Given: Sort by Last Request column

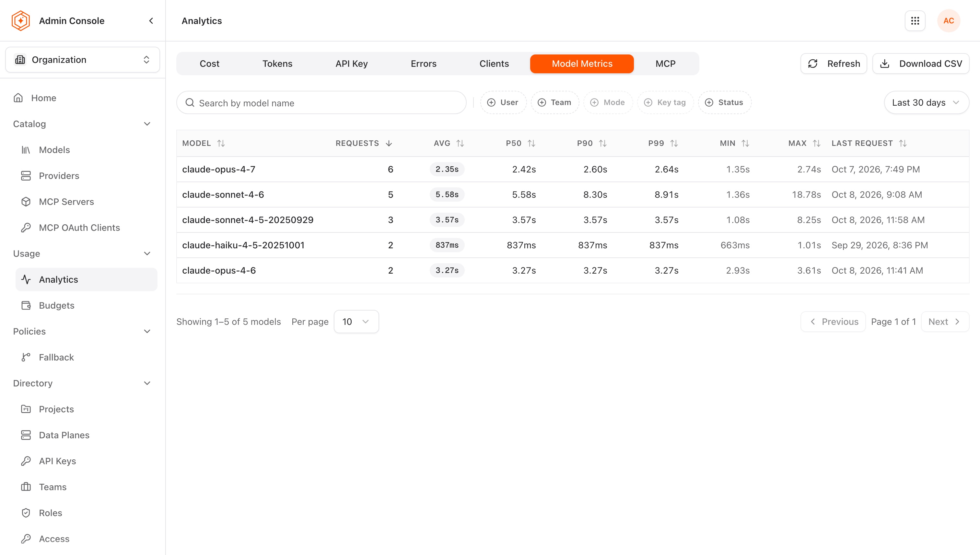Looking at the screenshot, I should (x=903, y=143).
